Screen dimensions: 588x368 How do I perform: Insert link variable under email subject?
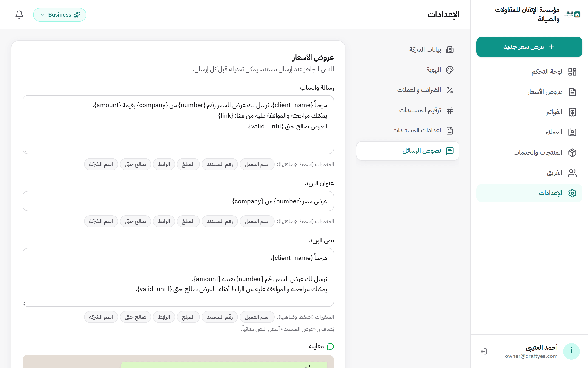tap(164, 221)
